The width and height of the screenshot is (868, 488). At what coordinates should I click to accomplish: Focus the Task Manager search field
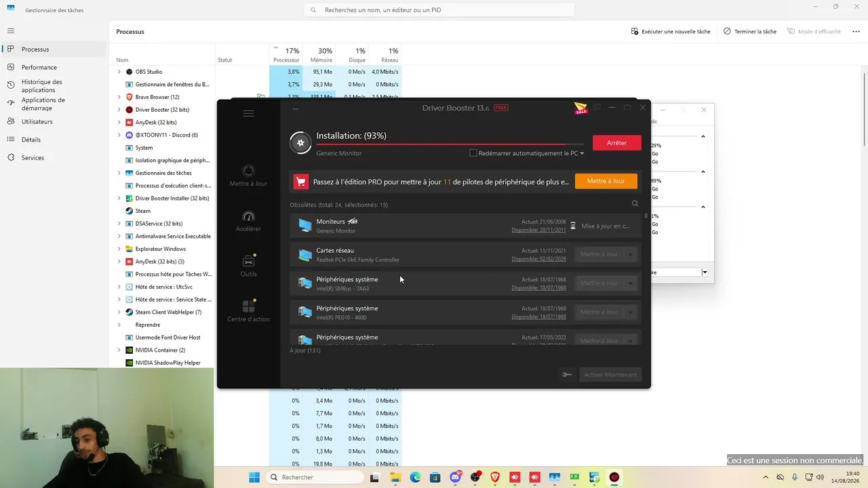[x=439, y=10]
